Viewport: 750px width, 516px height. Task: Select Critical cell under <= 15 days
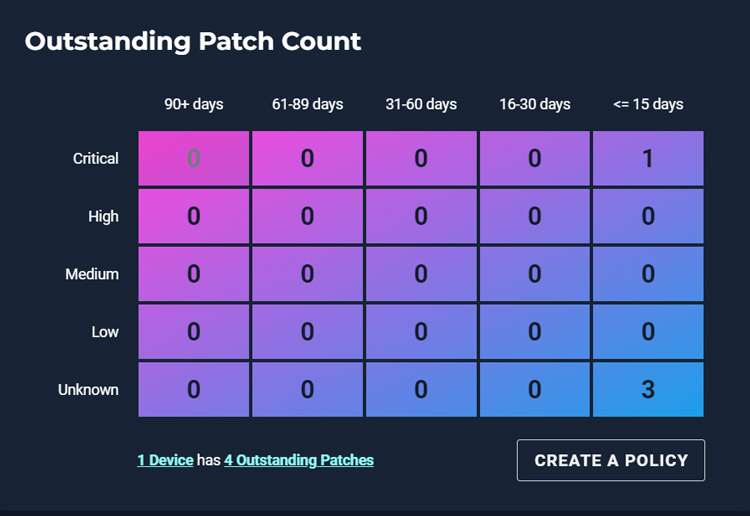(648, 158)
